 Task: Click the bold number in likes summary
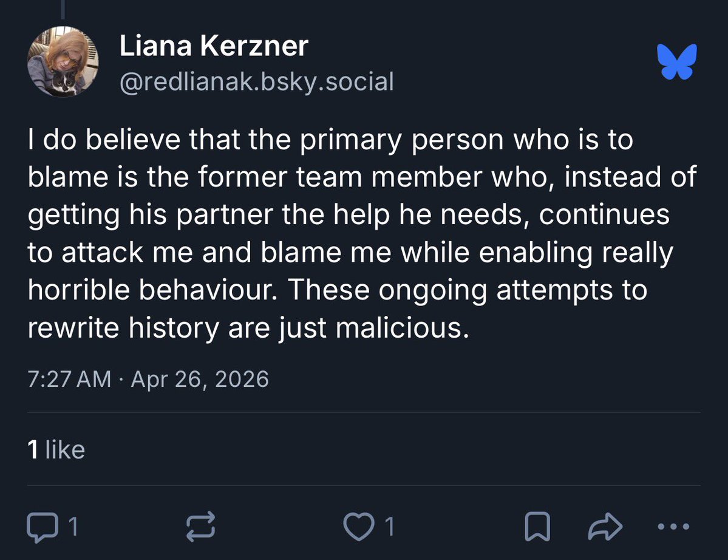[33, 449]
